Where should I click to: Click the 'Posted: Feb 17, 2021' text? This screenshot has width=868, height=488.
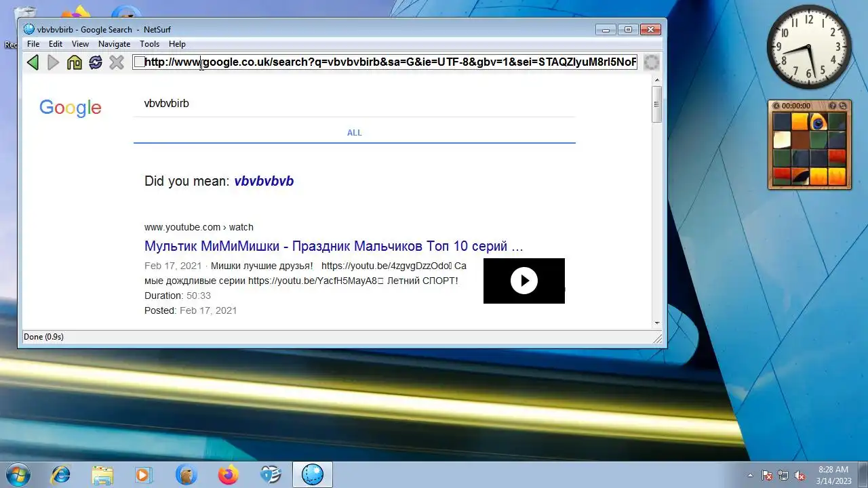tap(191, 310)
